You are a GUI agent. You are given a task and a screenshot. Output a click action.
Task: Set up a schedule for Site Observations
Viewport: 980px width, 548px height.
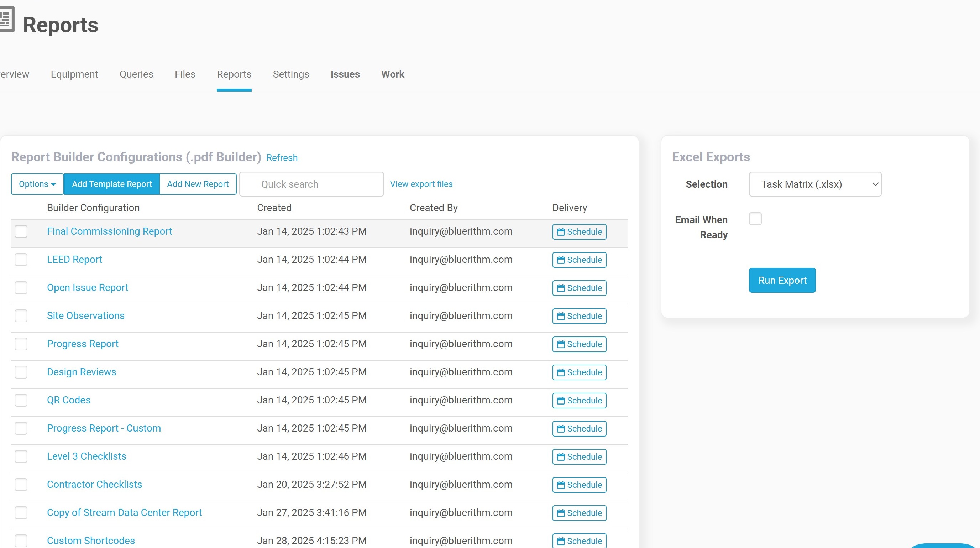point(579,316)
